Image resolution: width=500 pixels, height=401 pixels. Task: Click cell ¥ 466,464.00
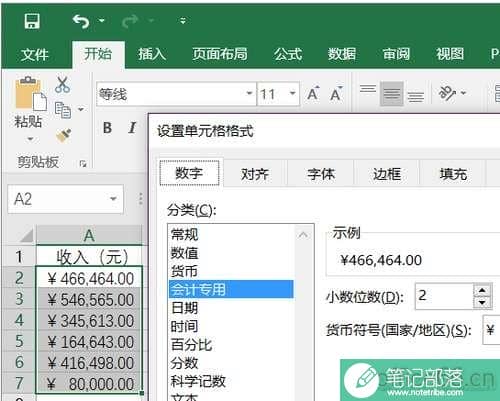pyautogui.click(x=89, y=278)
